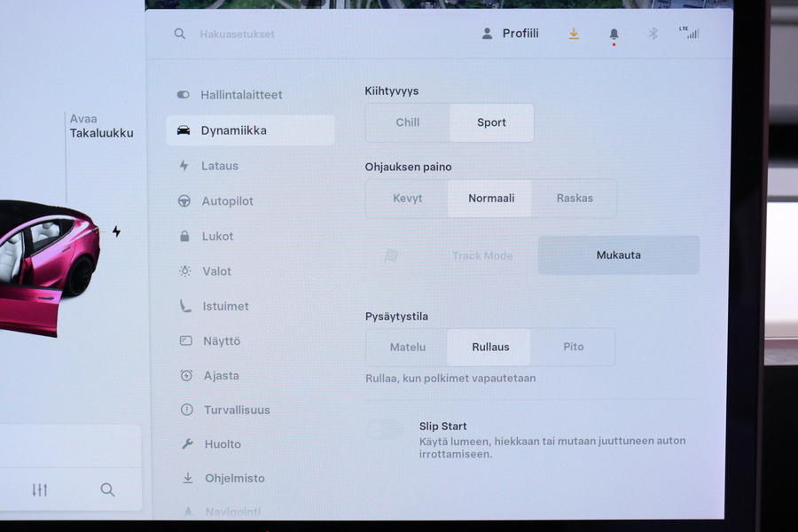Image resolution: width=798 pixels, height=532 pixels.
Task: Tap Avaa Takaluukku to open trunk
Action: [x=101, y=126]
